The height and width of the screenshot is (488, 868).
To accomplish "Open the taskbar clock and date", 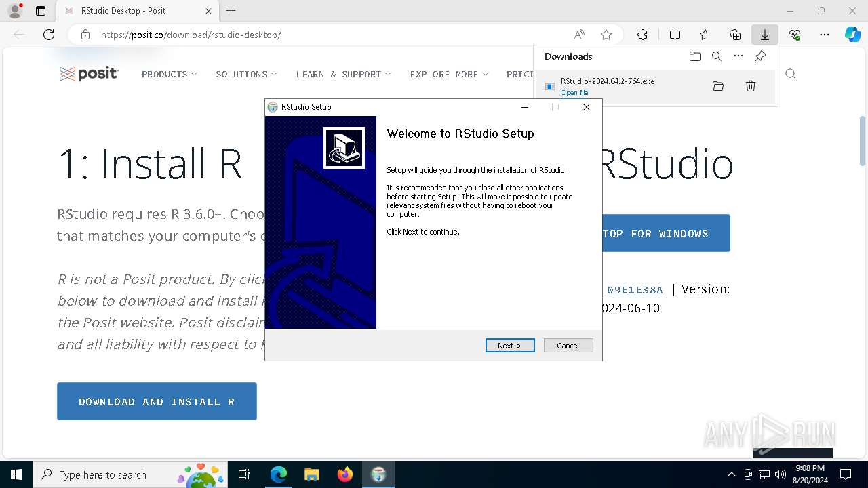I will (810, 474).
